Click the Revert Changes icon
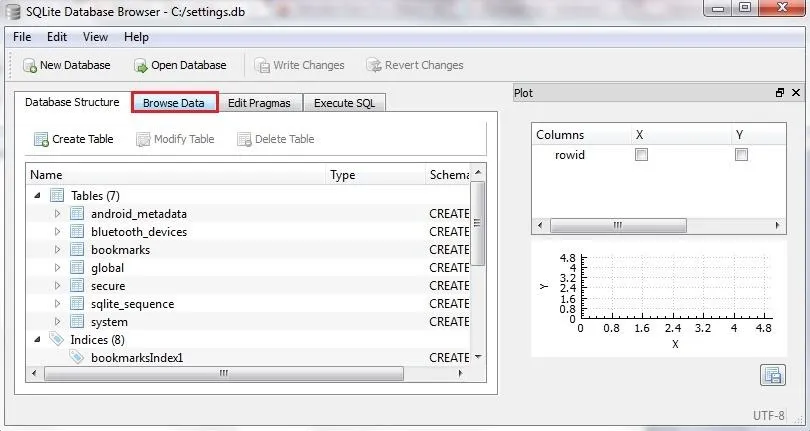This screenshot has height=431, width=810. point(373,66)
